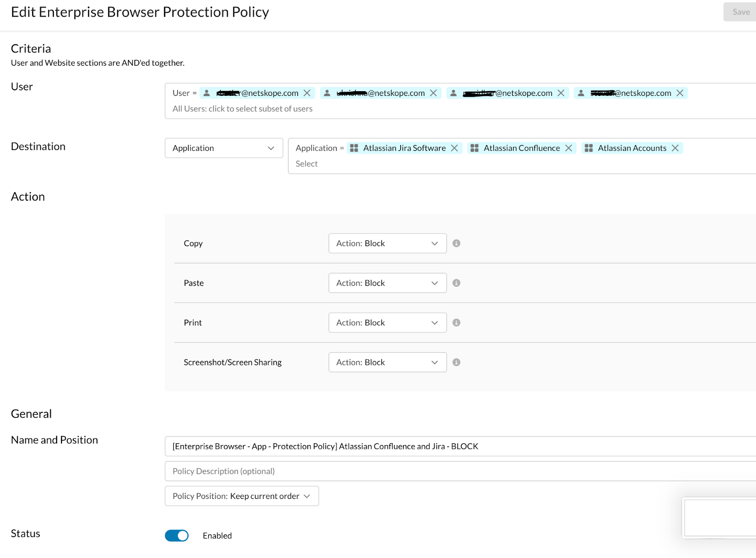
Task: Open the Print action dropdown
Action: click(387, 323)
